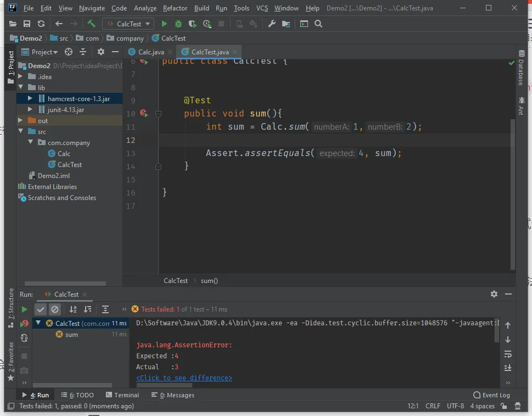Toggle alphabetical sorting of test results

click(73, 309)
